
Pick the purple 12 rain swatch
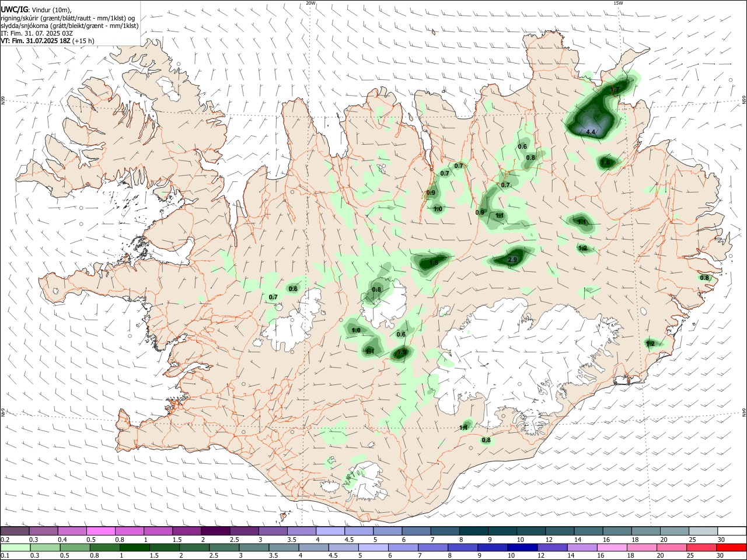552,547
